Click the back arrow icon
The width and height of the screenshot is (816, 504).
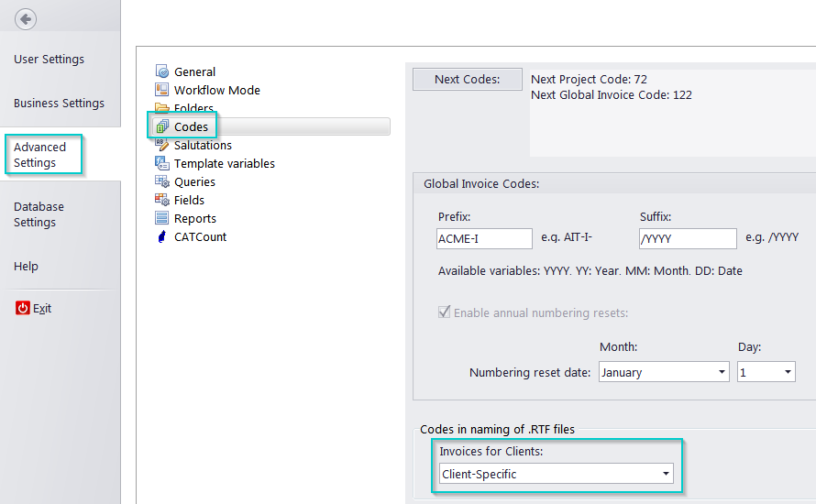pyautogui.click(x=26, y=19)
